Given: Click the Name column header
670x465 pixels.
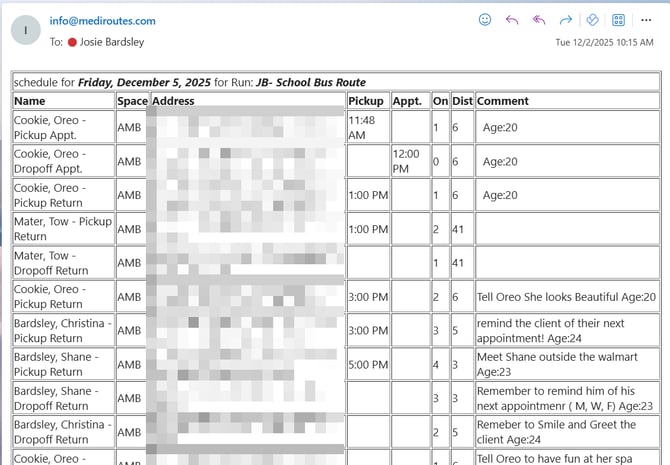Looking at the screenshot, I should pyautogui.click(x=30, y=101).
